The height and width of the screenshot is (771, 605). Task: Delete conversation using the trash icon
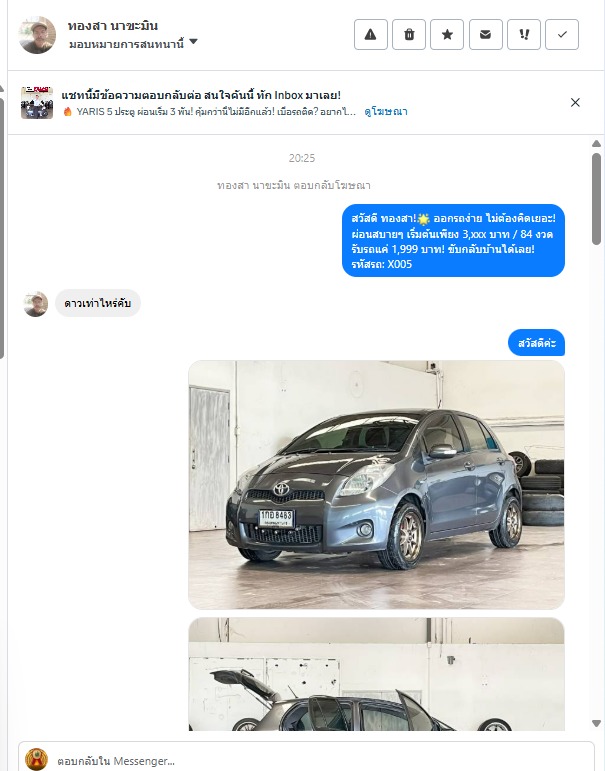point(409,34)
